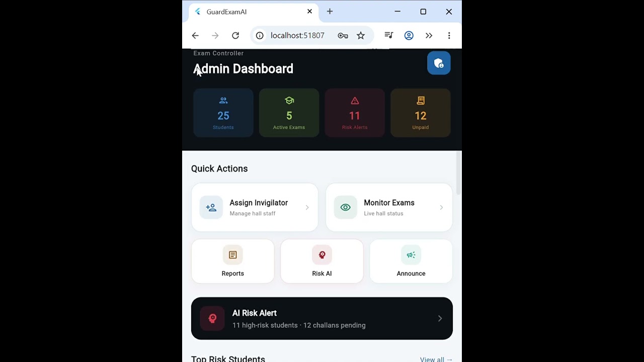Screen dimensions: 644x362
Task: Click the Assign Invigilator person-add icon
Action: click(x=211, y=207)
